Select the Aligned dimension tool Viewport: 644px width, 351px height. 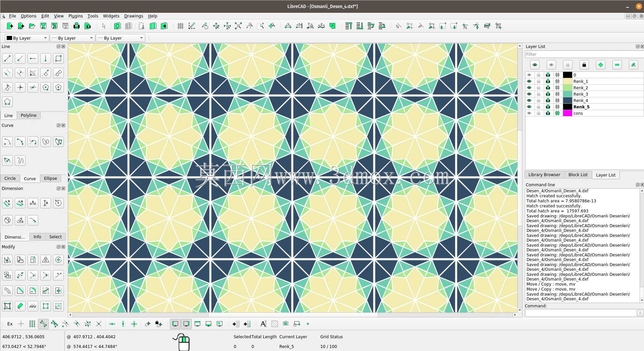click(x=7, y=203)
